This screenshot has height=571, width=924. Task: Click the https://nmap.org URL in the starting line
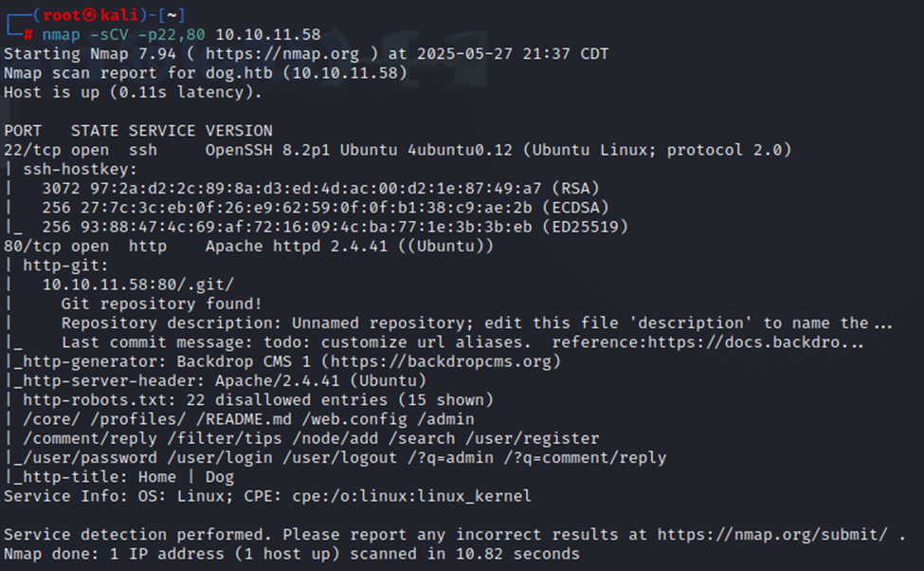(x=282, y=54)
